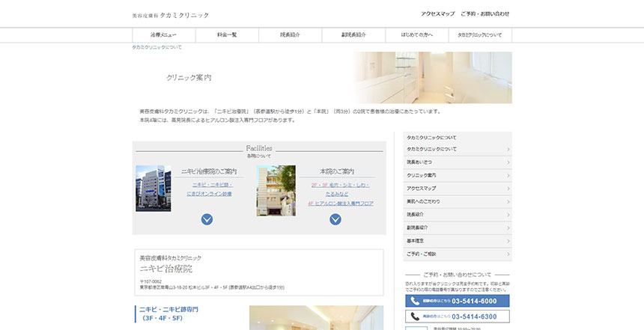Select 美肌へのこだわり in the sidebar

pyautogui.click(x=458, y=201)
